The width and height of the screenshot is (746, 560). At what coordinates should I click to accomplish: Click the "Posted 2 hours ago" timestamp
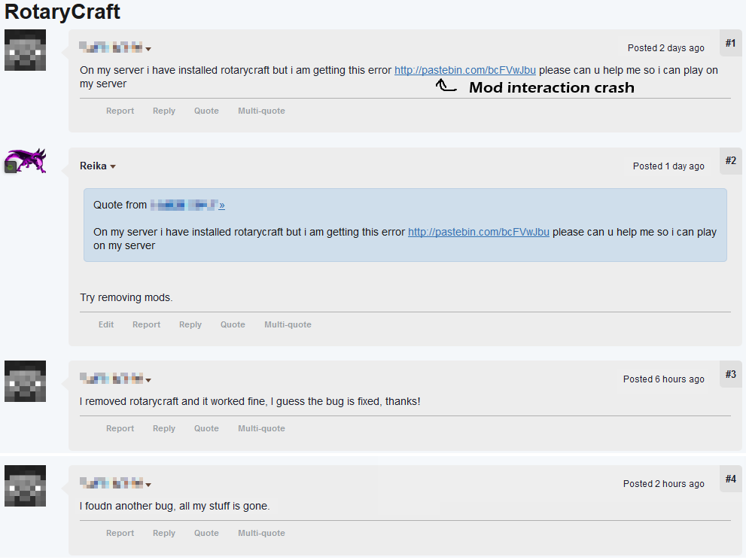(664, 484)
